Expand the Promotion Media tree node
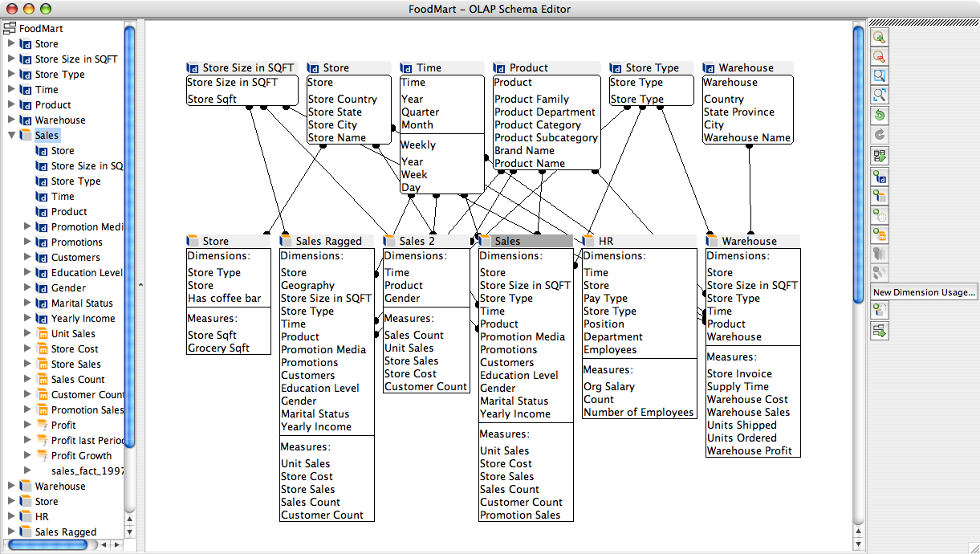Image resolution: width=980 pixels, height=554 pixels. pyautogui.click(x=27, y=227)
